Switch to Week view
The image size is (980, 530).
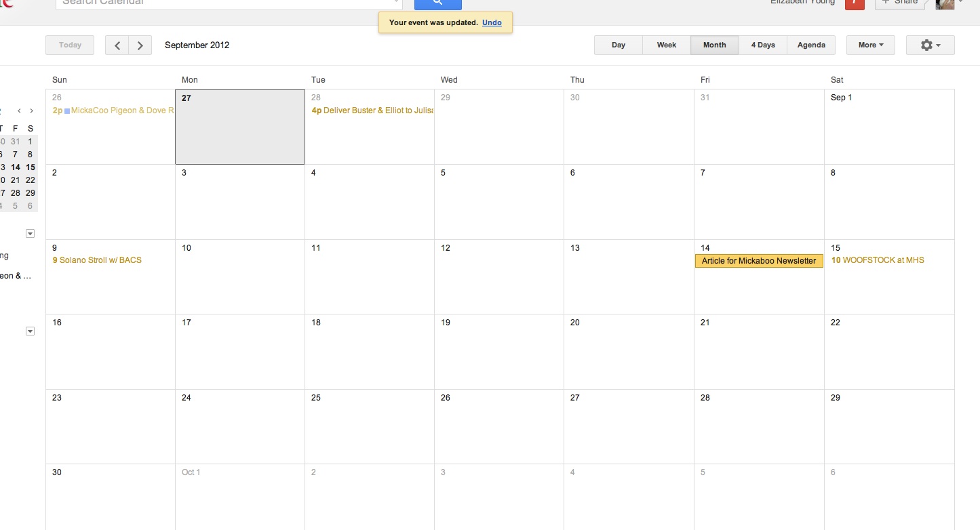pos(666,45)
